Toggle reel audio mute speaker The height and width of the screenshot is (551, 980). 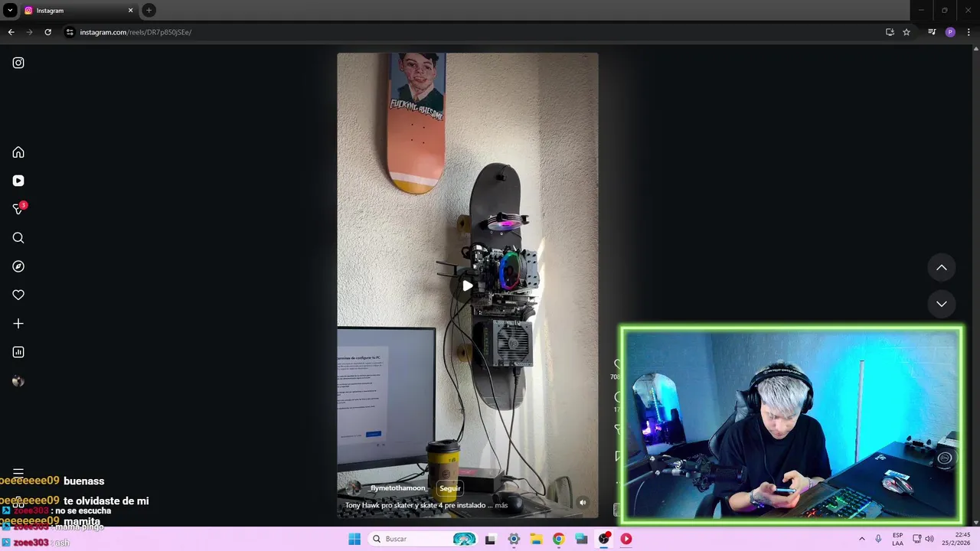583,503
